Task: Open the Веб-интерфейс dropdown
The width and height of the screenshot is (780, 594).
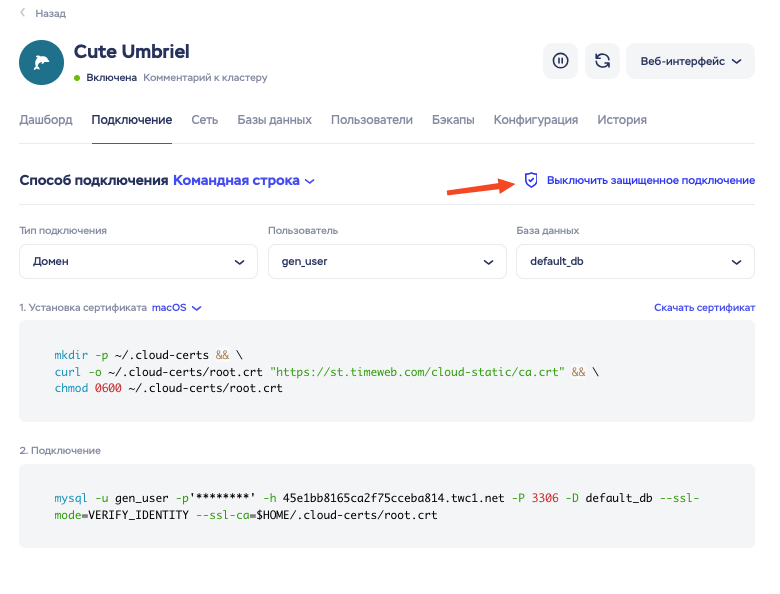Action: coord(690,61)
